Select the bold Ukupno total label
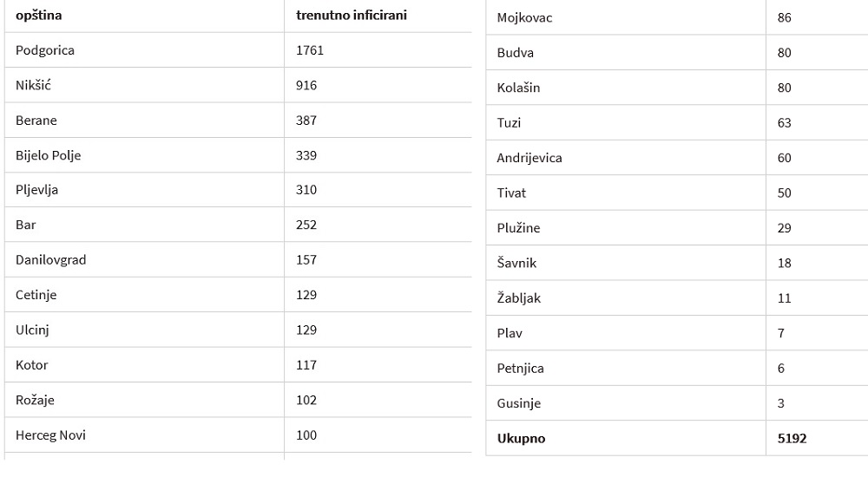868x477 pixels. pos(521,439)
